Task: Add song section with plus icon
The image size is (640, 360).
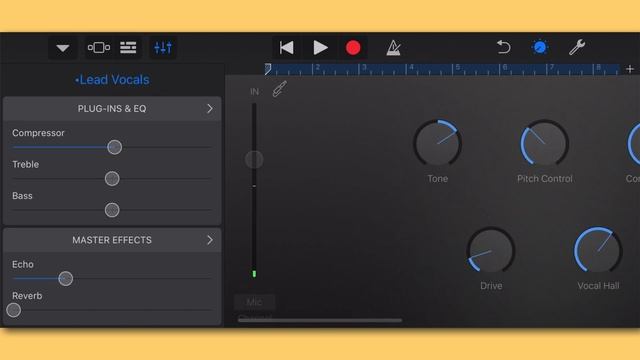Action: 630,69
